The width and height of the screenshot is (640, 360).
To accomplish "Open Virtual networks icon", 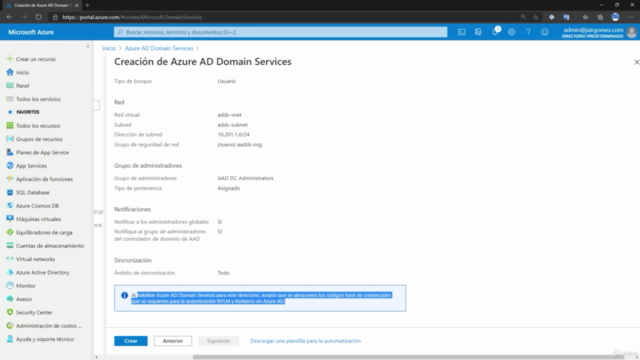I will click(x=10, y=259).
